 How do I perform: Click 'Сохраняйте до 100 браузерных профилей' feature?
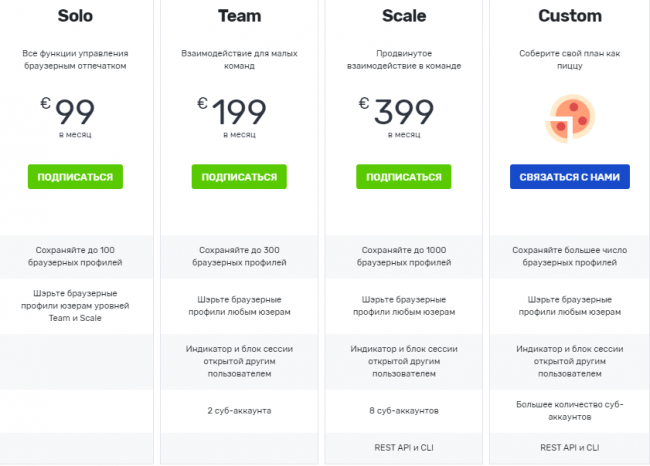75,257
